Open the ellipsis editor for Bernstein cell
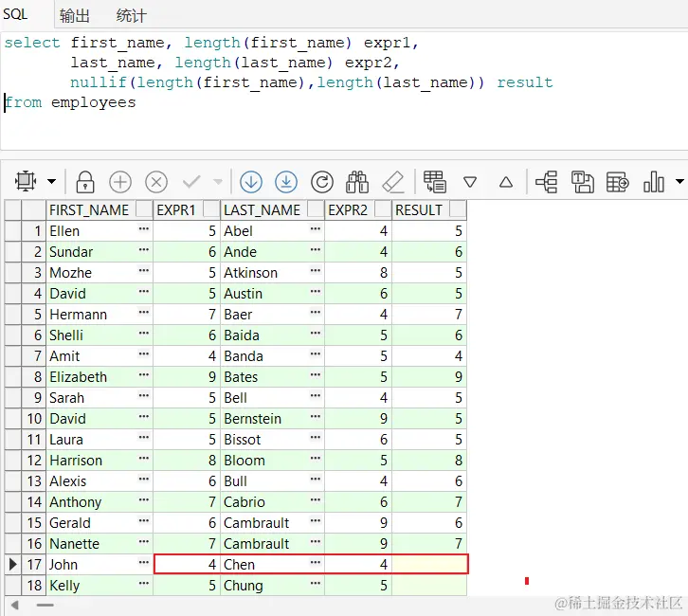Screen dimensions: 688x616 coord(316,417)
